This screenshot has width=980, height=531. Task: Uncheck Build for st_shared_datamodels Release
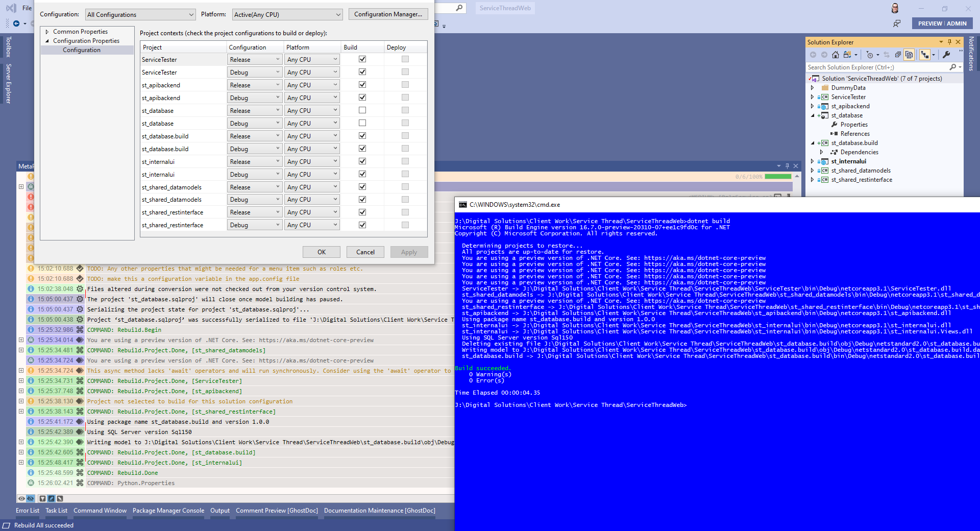[362, 186]
